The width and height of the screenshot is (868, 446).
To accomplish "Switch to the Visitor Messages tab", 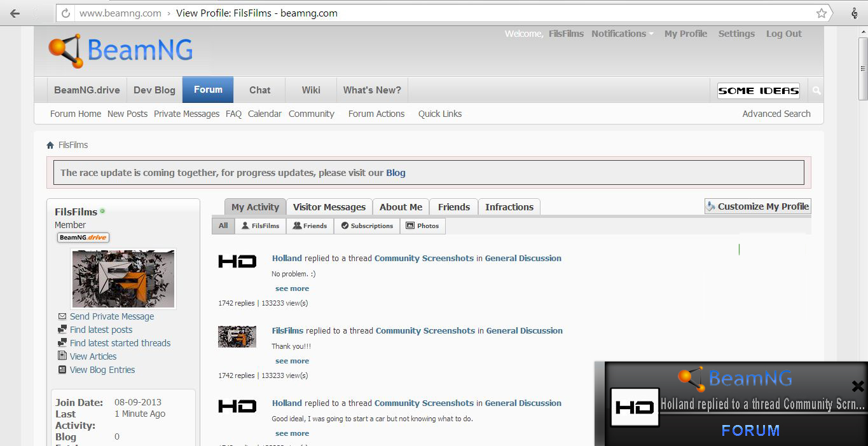I will tap(329, 207).
